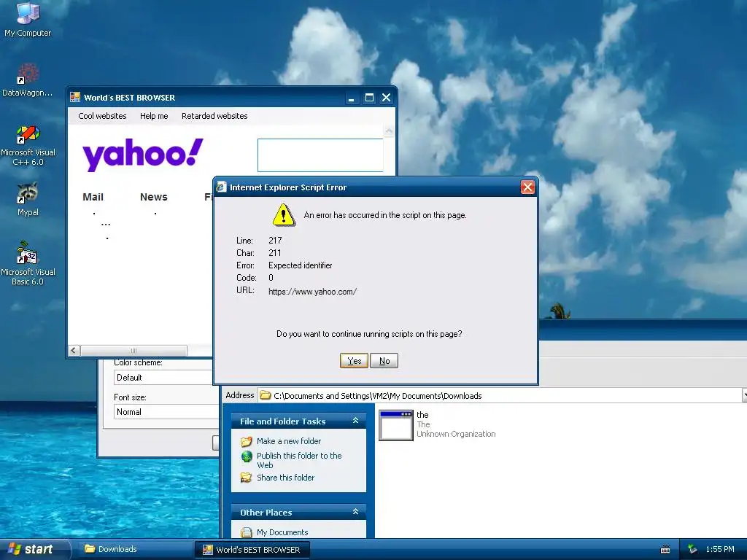The width and height of the screenshot is (747, 560).
Task: Collapse the Other Places panel
Action: [355, 511]
